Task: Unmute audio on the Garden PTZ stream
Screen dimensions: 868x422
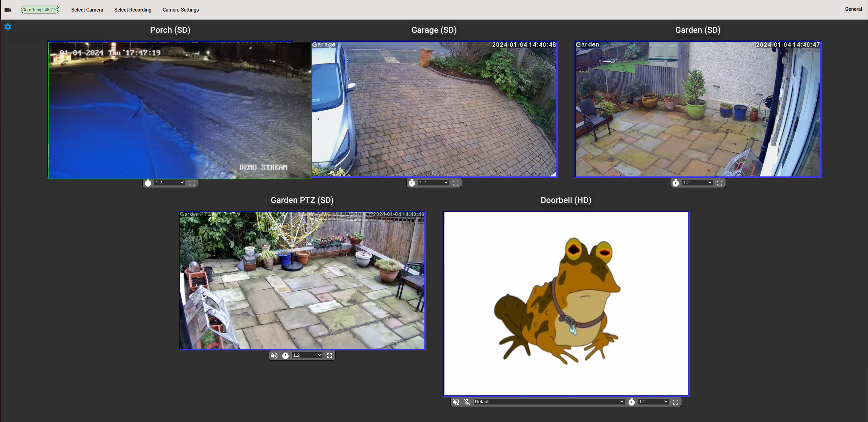Action: pyautogui.click(x=274, y=355)
